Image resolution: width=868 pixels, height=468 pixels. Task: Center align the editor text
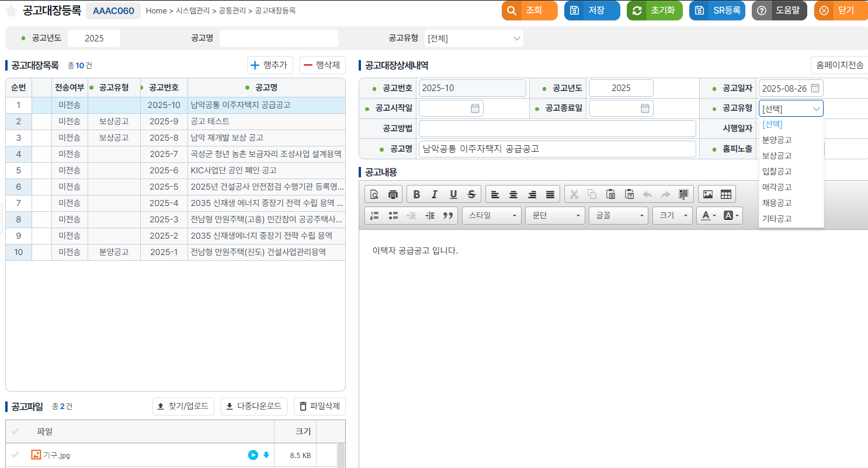(x=513, y=194)
